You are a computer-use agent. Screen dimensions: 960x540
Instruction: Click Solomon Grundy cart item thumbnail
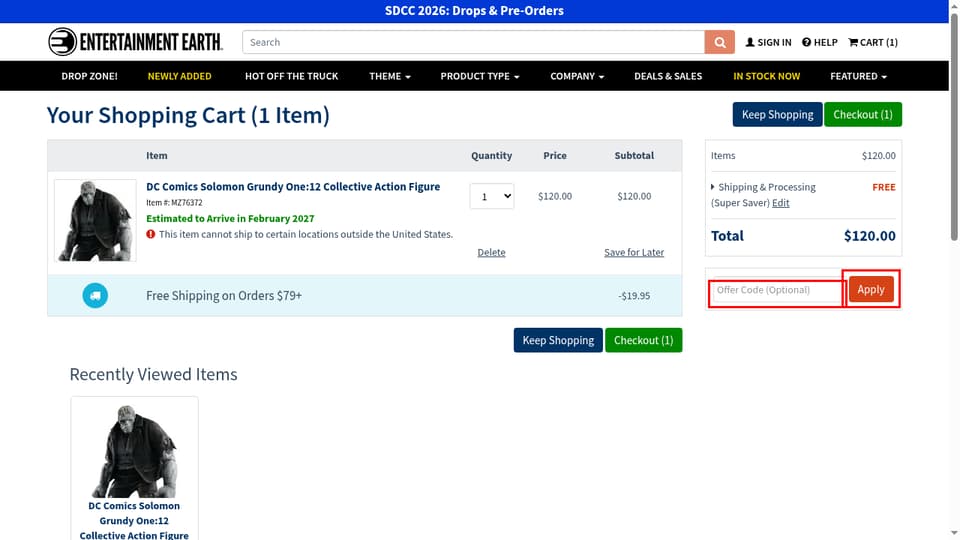tap(95, 220)
